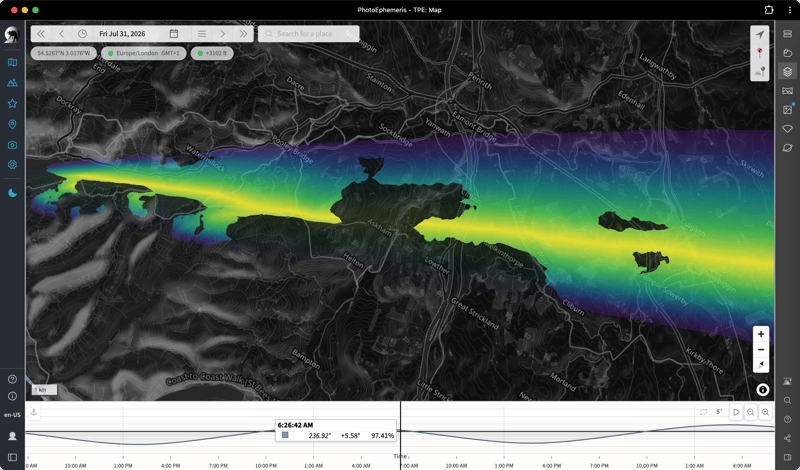Go to next day with single right arrow
Viewport: 800px width, 470px height.
[x=222, y=34]
